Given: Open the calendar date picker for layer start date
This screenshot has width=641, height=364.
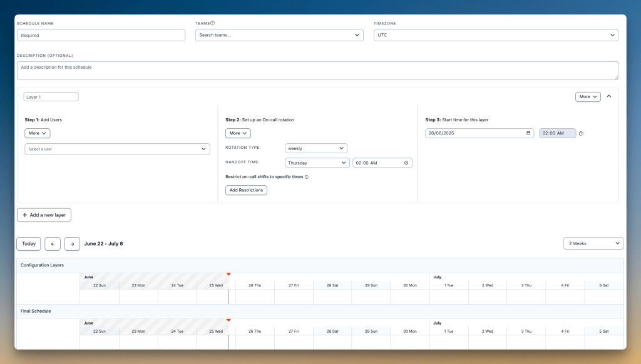Looking at the screenshot, I should 528,133.
